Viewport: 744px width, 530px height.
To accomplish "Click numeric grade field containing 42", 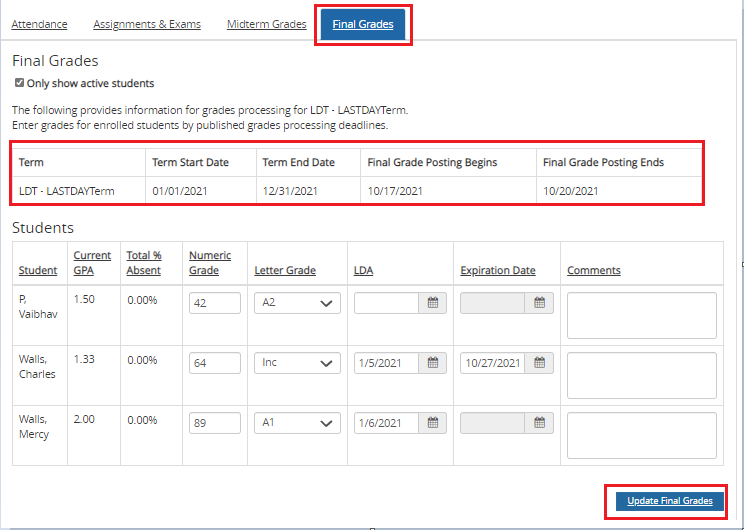I will (214, 303).
